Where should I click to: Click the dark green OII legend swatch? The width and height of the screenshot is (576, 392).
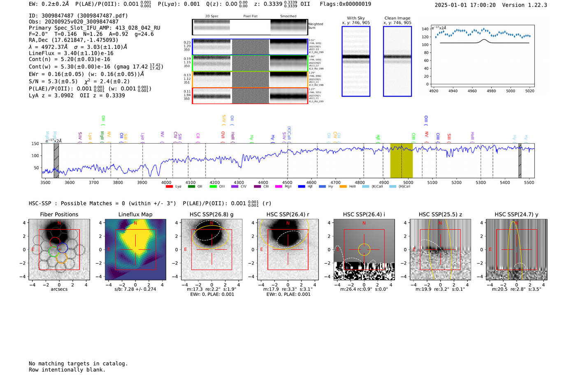pyautogui.click(x=191, y=187)
